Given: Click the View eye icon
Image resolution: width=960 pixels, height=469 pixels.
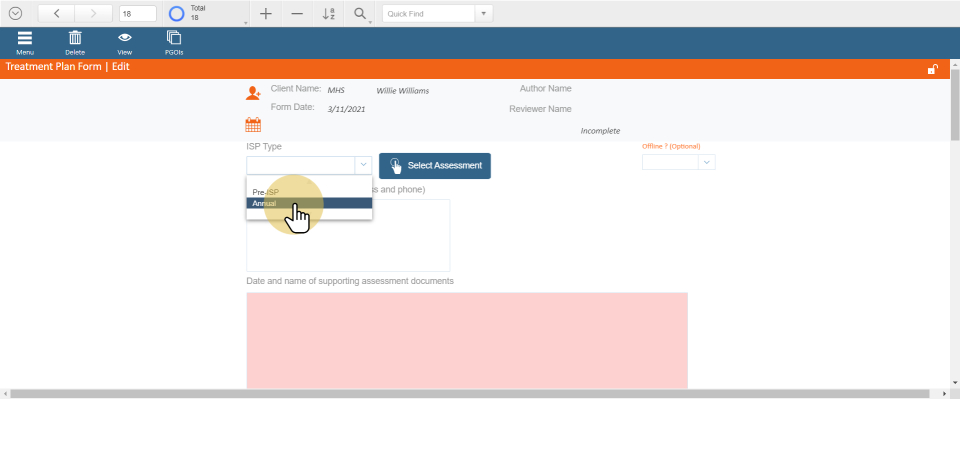Looking at the screenshot, I should (125, 38).
